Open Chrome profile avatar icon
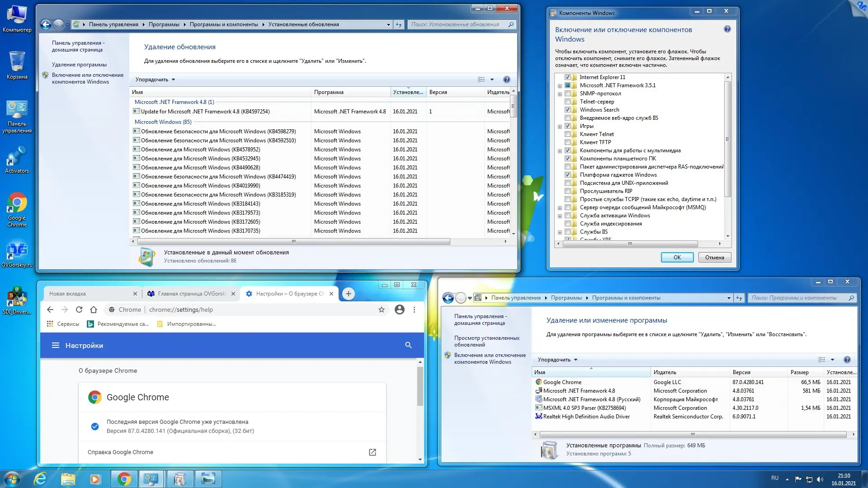Image resolution: width=868 pixels, height=488 pixels. 399,310
